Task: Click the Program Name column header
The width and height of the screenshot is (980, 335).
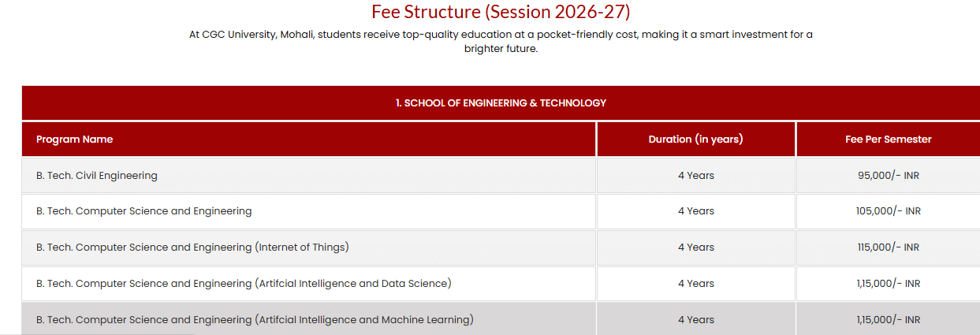Action: click(75, 140)
